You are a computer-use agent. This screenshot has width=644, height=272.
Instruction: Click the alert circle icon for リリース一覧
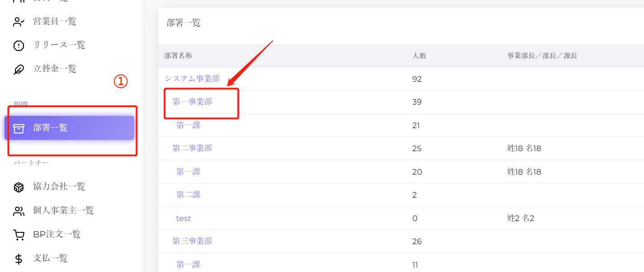(x=19, y=45)
